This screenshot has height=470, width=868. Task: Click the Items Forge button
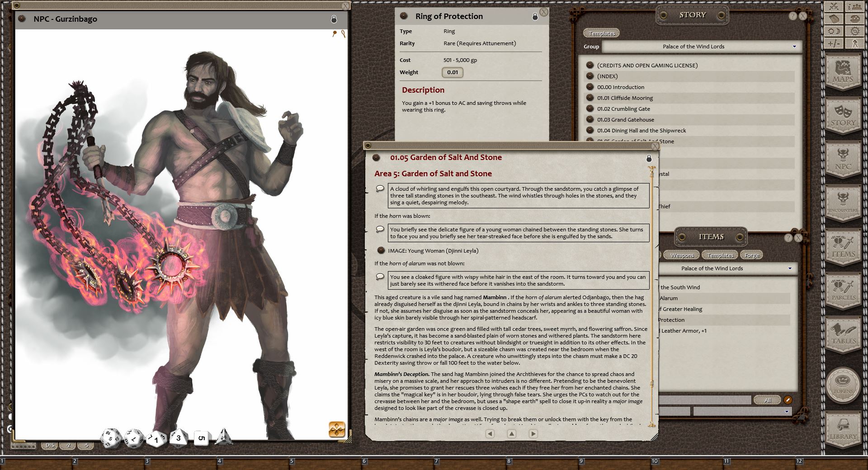tap(751, 255)
